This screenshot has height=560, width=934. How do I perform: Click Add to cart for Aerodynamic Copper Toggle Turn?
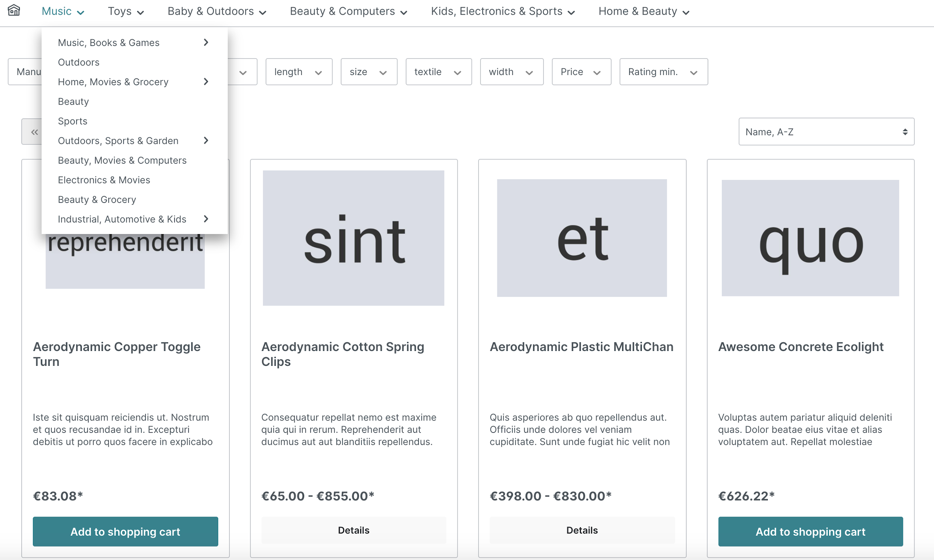click(125, 531)
